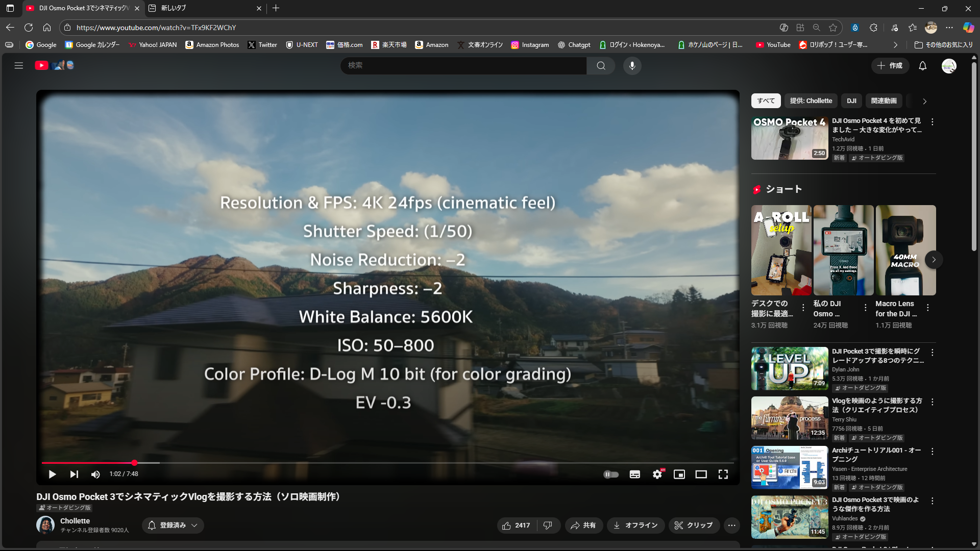Select the DJI filter chip
Screen dimensions: 980x551
851,101
